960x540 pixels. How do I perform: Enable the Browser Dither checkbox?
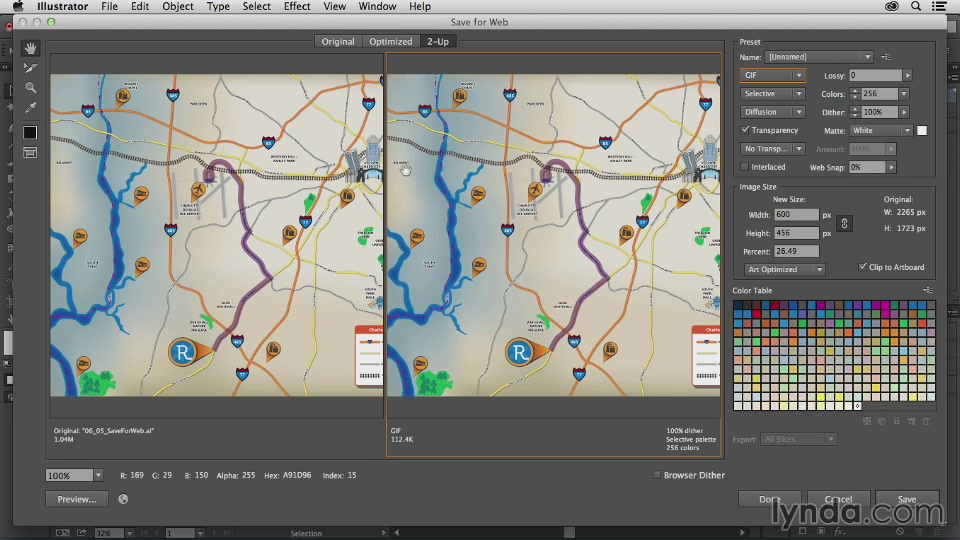657,474
